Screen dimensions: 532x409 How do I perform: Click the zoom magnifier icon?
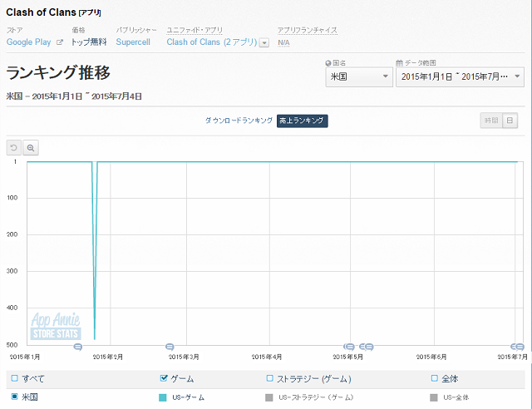tap(31, 148)
